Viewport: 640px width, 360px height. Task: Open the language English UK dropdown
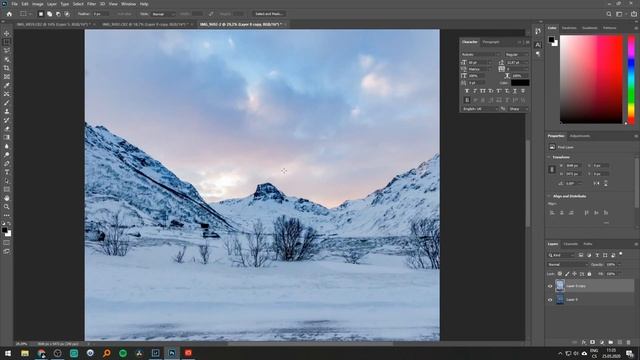pyautogui.click(x=480, y=109)
